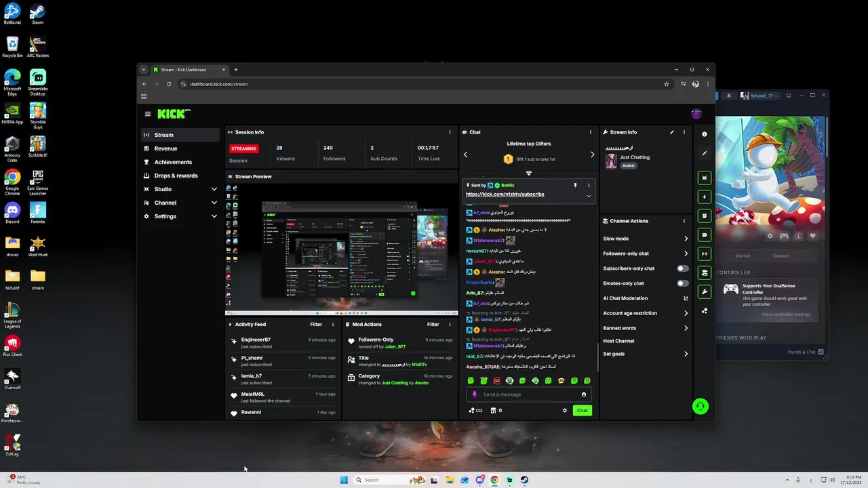
Task: Open Google Chrome from taskbar
Action: (x=494, y=480)
